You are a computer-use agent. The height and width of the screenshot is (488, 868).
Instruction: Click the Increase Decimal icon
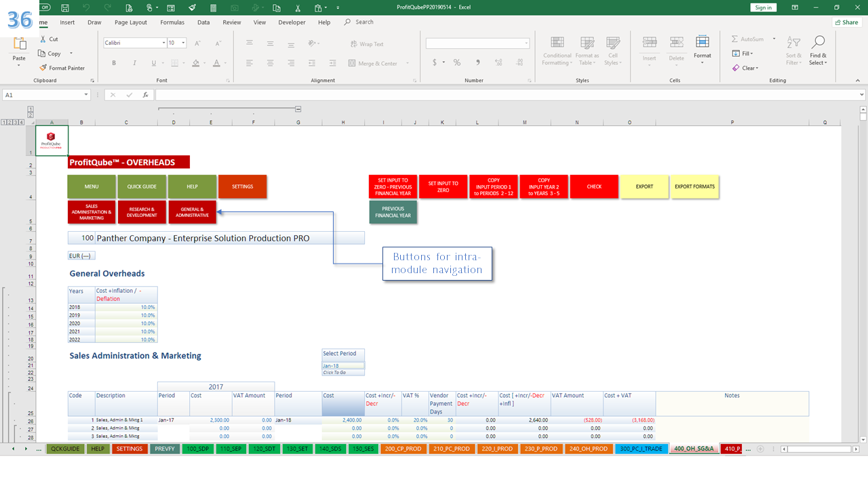(498, 62)
